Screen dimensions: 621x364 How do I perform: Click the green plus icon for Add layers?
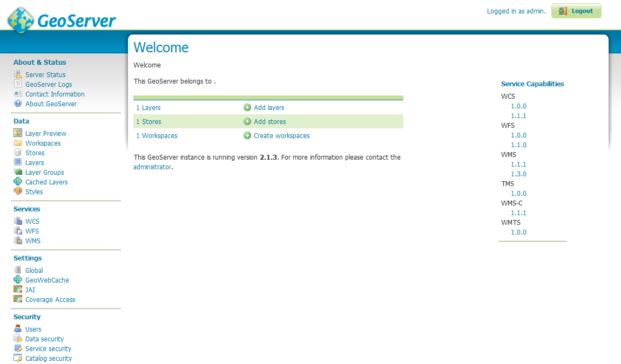(x=247, y=107)
